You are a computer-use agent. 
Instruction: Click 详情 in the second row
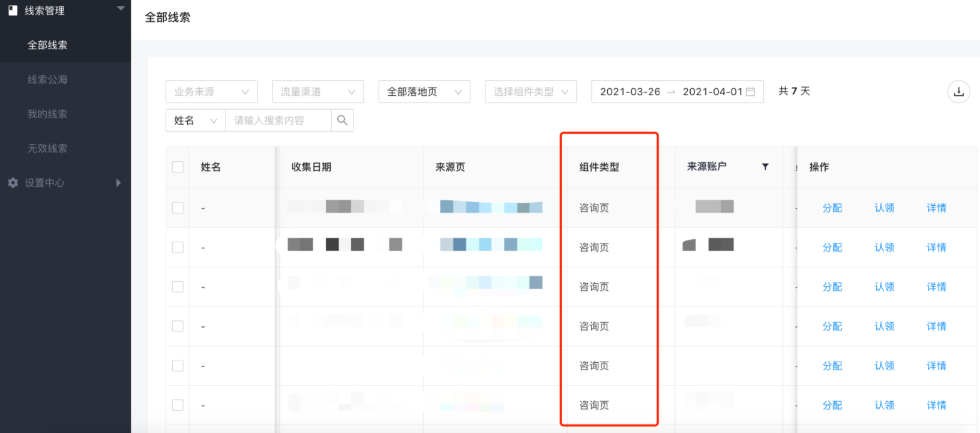(936, 248)
